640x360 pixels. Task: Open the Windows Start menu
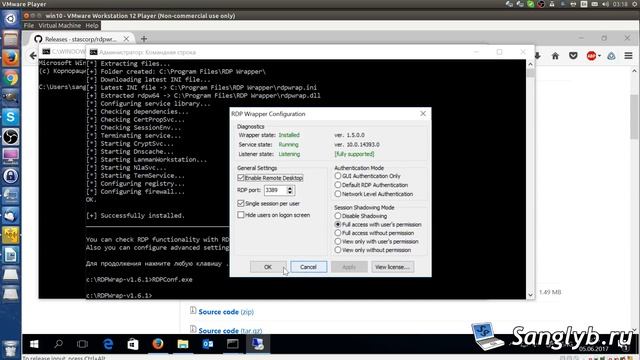click(34, 344)
